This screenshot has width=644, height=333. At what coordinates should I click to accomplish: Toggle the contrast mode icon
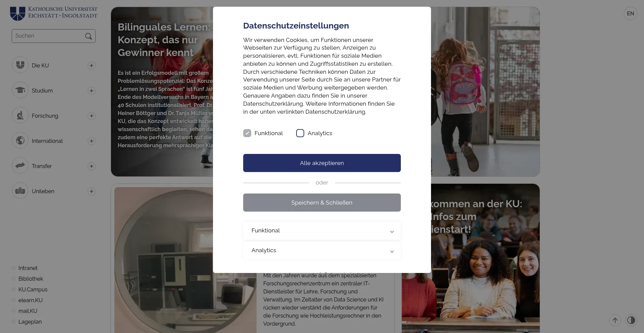pos(631,320)
